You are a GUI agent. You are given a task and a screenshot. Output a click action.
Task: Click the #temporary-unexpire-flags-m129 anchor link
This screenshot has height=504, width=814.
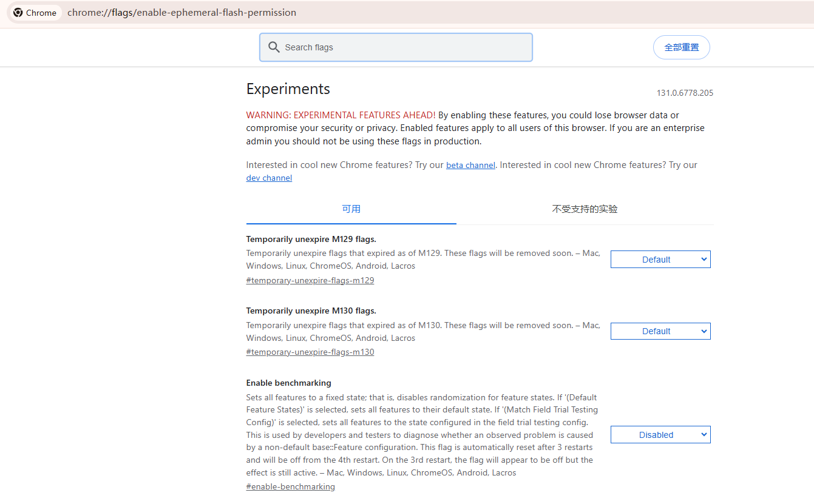coord(310,281)
